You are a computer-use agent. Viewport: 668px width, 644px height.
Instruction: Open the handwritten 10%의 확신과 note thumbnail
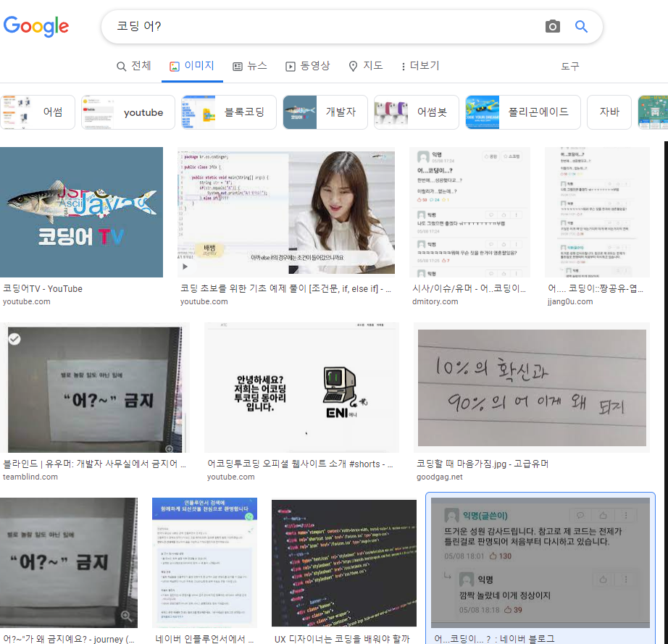(532, 388)
